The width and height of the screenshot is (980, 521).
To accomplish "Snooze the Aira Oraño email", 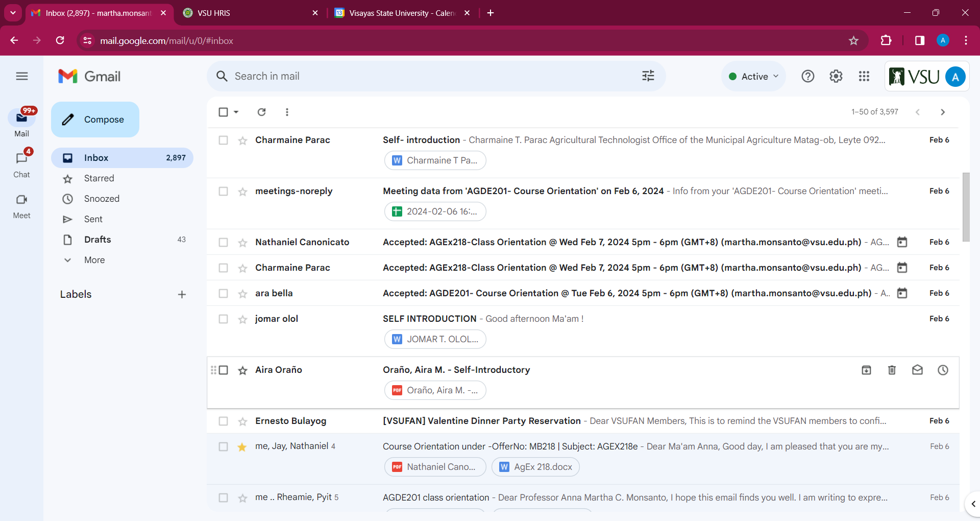I will [x=943, y=370].
